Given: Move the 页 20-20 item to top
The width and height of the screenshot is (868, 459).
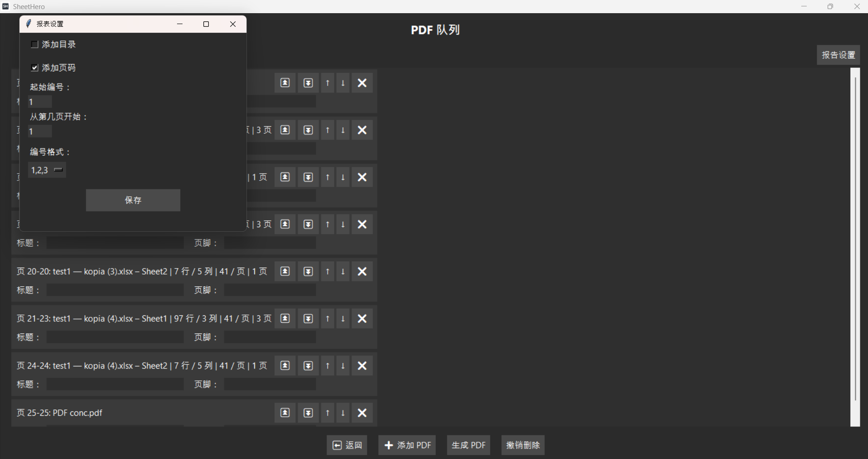Looking at the screenshot, I should (x=285, y=272).
